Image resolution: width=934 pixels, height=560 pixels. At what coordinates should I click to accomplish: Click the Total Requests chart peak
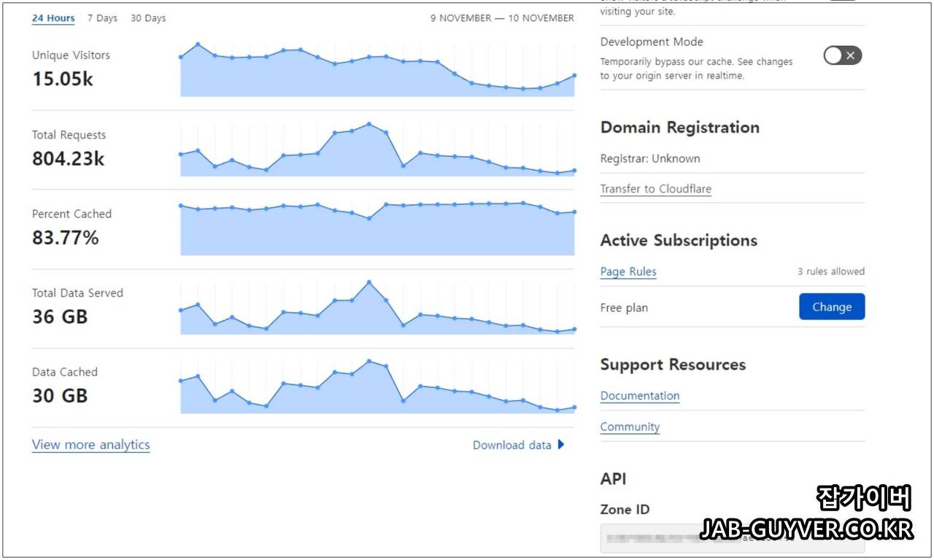coord(368,123)
